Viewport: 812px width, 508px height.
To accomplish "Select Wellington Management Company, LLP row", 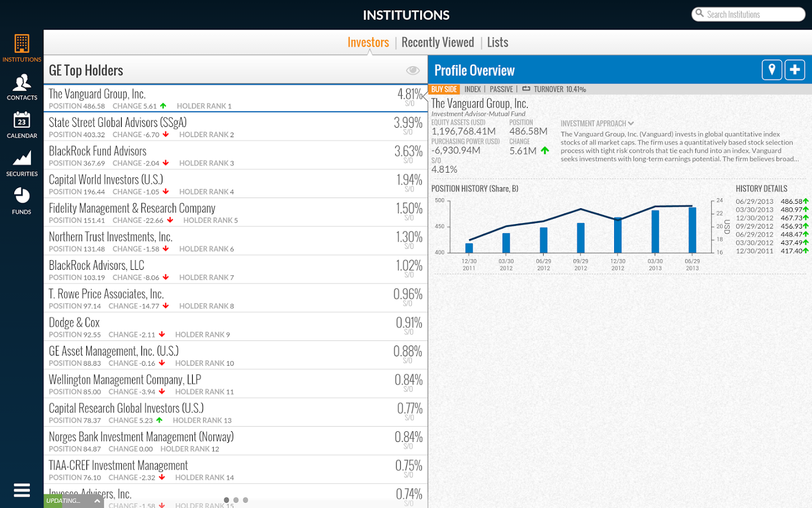I will [x=235, y=384].
